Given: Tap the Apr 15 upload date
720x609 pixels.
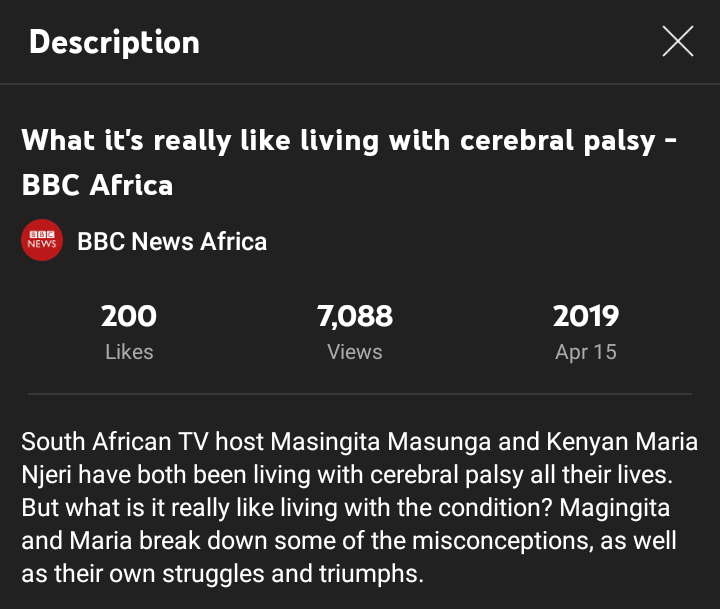Looking at the screenshot, I should coord(586,352).
